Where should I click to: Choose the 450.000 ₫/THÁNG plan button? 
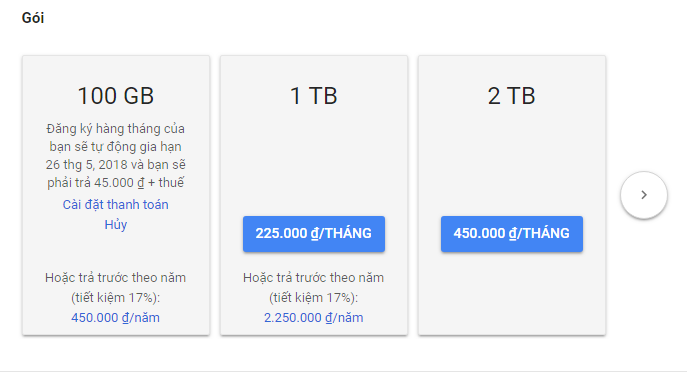click(512, 234)
